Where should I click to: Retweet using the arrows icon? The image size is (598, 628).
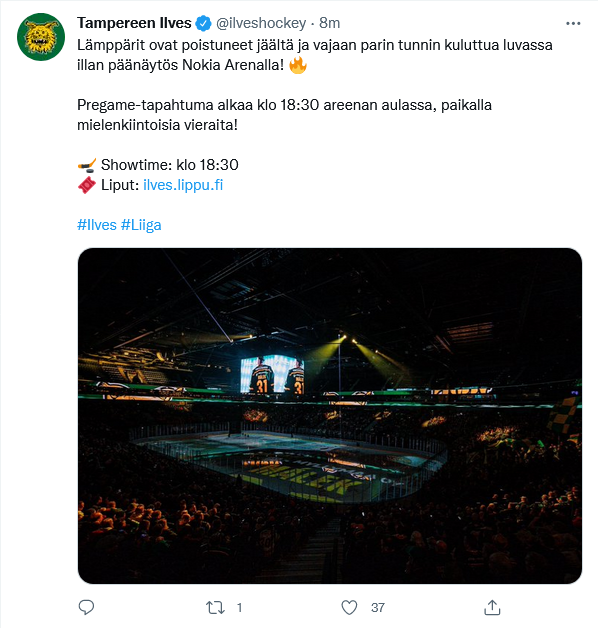pos(215,608)
